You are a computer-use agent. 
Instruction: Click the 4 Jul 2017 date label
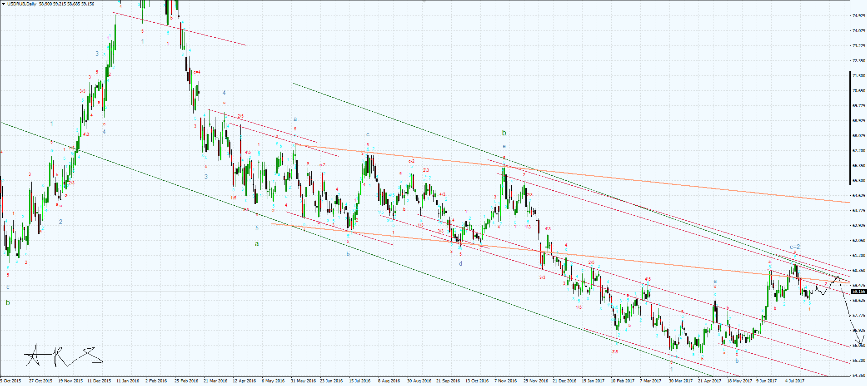point(795,381)
